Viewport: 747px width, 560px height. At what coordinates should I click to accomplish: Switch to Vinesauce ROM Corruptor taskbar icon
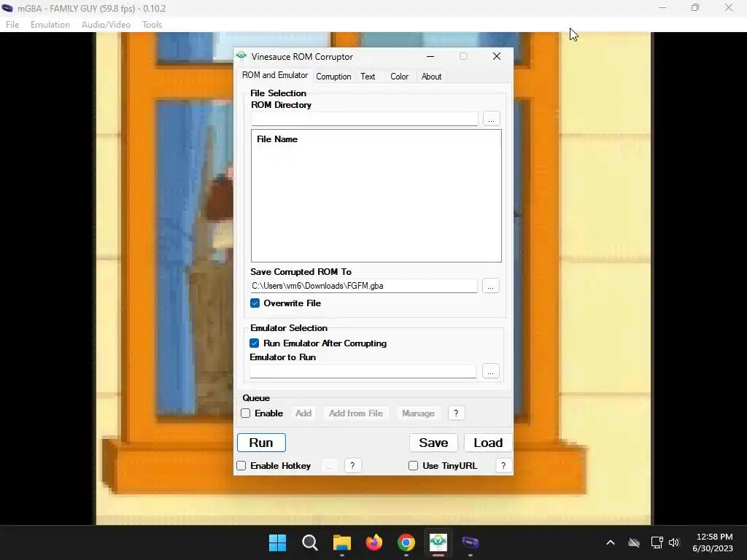coord(438,542)
